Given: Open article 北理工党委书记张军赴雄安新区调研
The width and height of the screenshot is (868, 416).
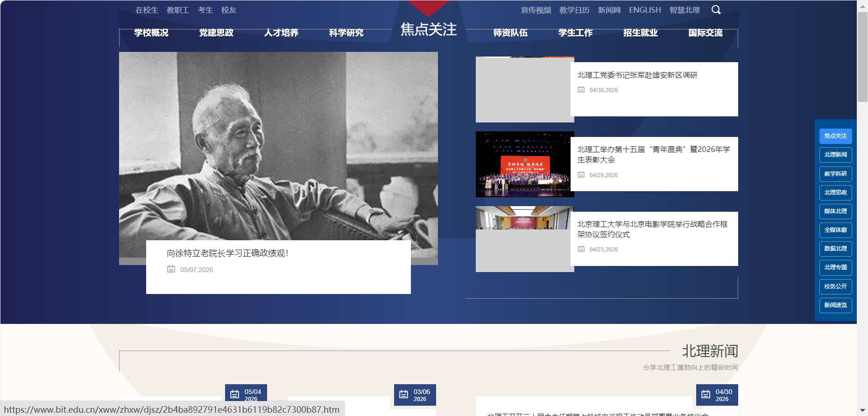Looking at the screenshot, I should coord(637,75).
